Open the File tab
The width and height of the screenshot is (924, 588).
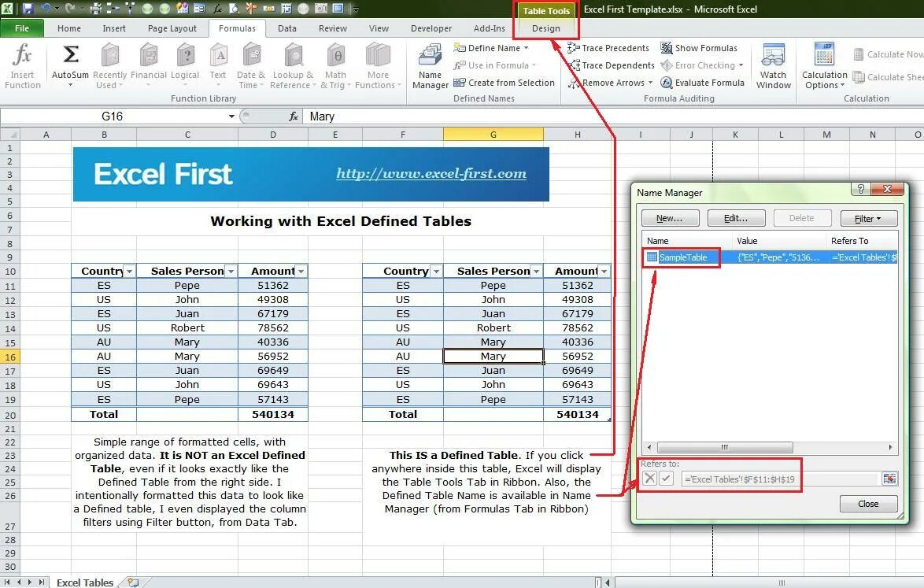[22, 28]
